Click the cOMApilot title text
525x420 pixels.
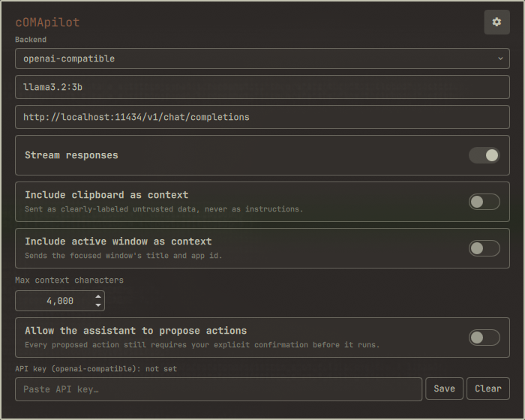pos(47,22)
